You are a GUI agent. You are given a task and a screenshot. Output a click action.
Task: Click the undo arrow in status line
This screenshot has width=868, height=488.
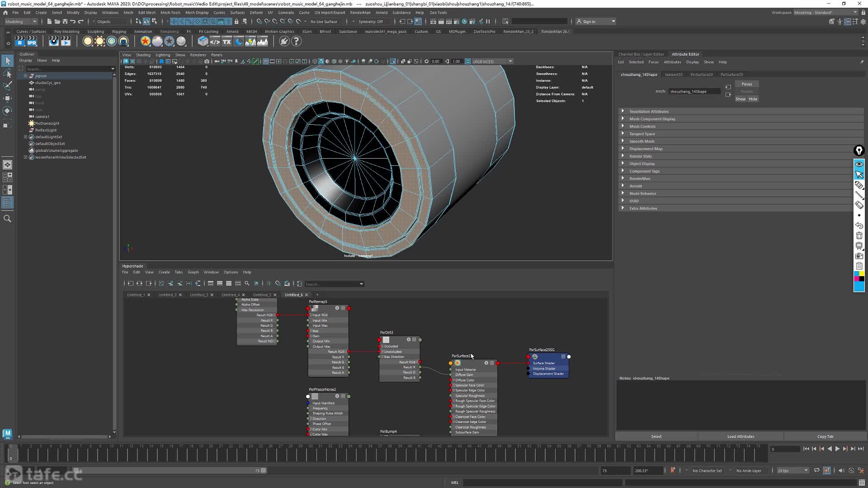(73, 22)
